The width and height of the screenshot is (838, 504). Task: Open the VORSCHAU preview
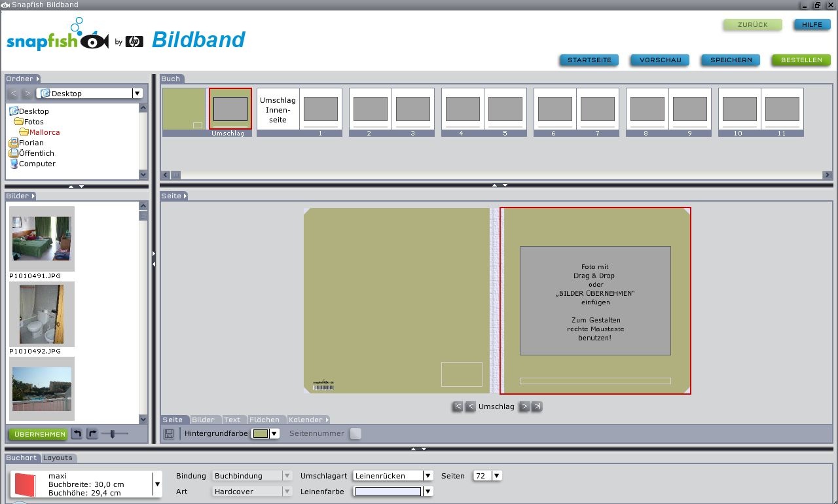(x=661, y=60)
